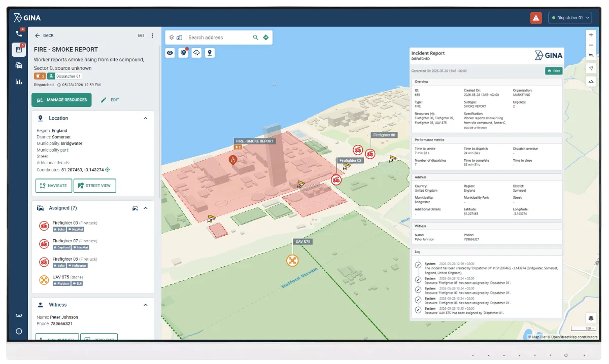Click the buildings icon beside search
The height and width of the screenshot is (364, 609).
tap(179, 38)
